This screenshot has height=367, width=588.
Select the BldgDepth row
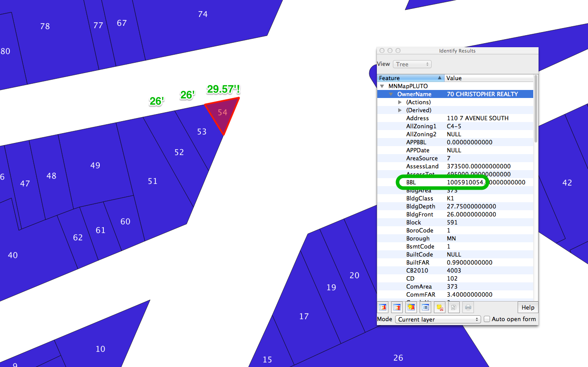[455, 206]
